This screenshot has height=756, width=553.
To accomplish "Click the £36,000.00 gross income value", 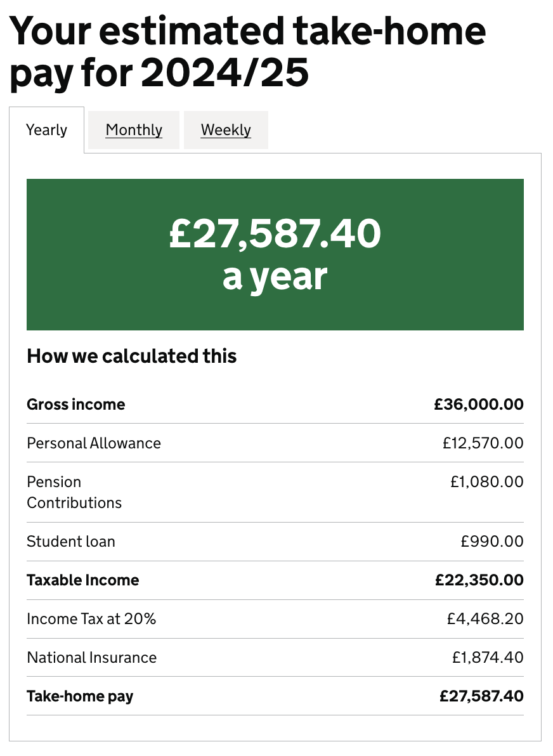I will (x=479, y=405).
